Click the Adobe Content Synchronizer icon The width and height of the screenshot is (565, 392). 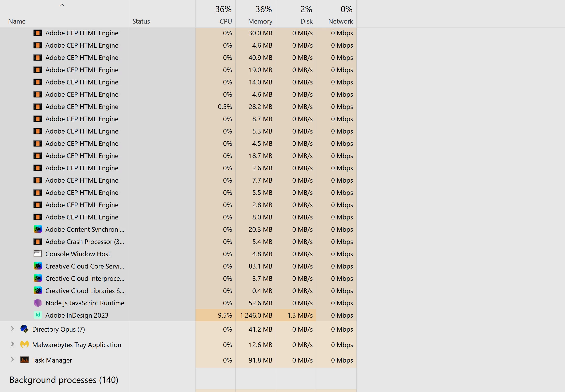pyautogui.click(x=38, y=229)
